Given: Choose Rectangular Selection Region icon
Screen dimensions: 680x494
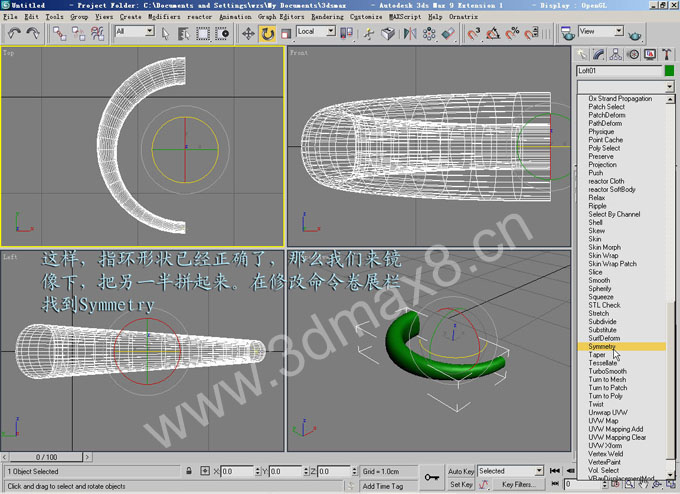Looking at the screenshot, I should pos(203,33).
